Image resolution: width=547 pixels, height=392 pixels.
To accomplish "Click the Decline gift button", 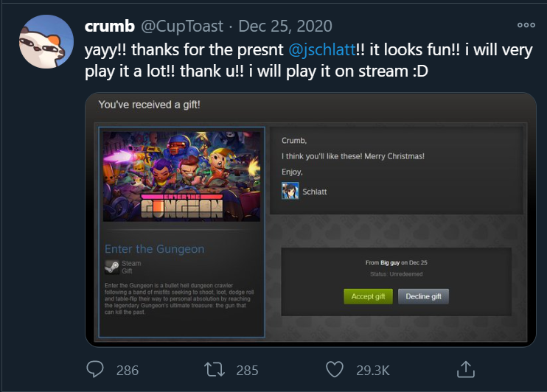I will pyautogui.click(x=423, y=296).
